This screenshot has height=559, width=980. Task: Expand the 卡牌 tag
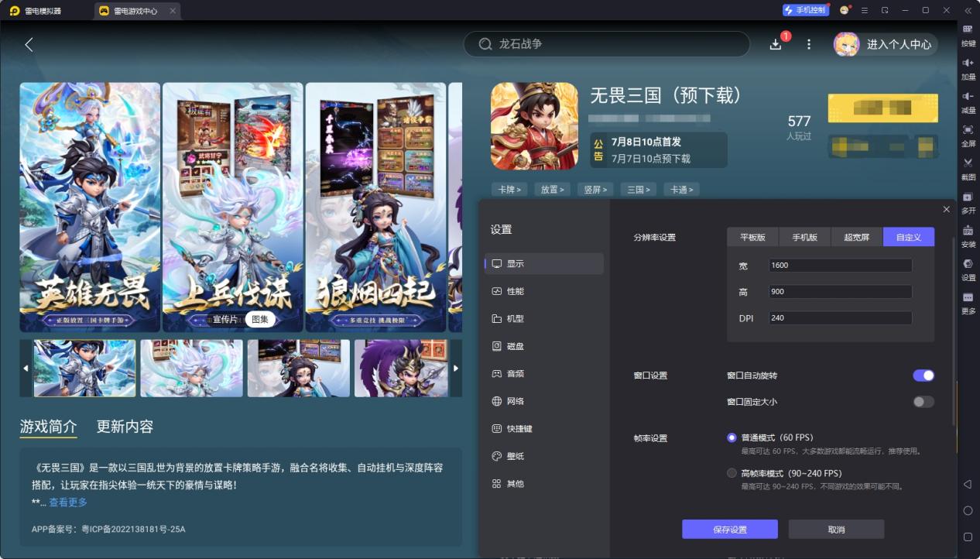pyautogui.click(x=509, y=189)
